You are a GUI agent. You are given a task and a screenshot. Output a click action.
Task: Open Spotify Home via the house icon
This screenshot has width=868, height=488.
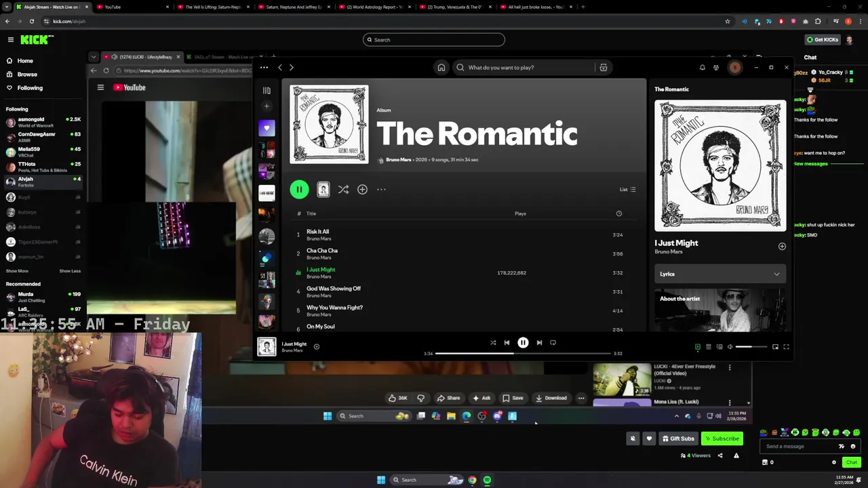(441, 67)
